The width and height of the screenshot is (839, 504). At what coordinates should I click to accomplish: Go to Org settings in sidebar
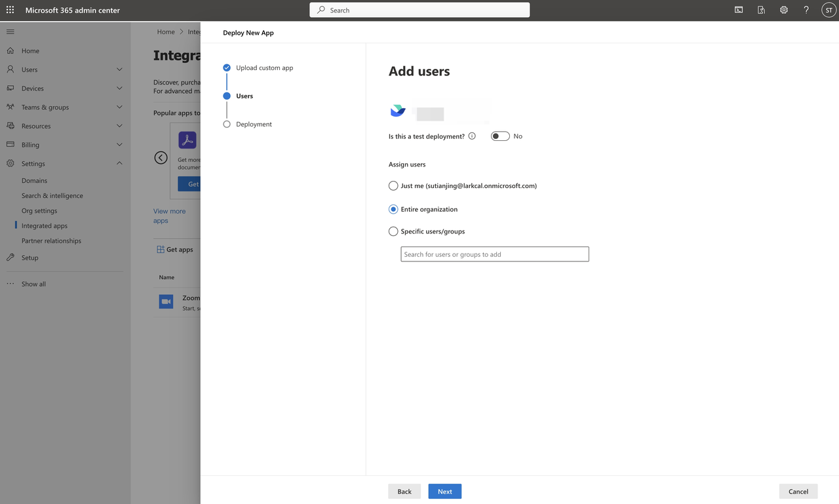39,211
